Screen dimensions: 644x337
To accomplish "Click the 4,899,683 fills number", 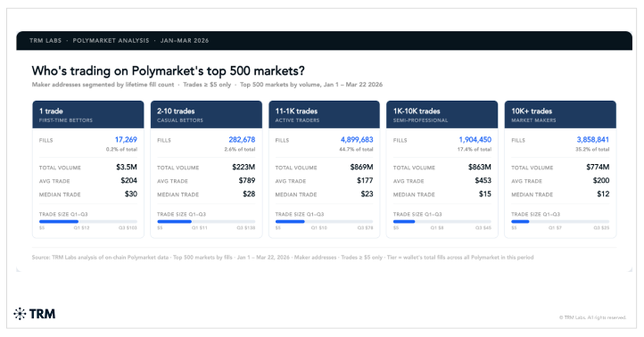I will point(357,140).
